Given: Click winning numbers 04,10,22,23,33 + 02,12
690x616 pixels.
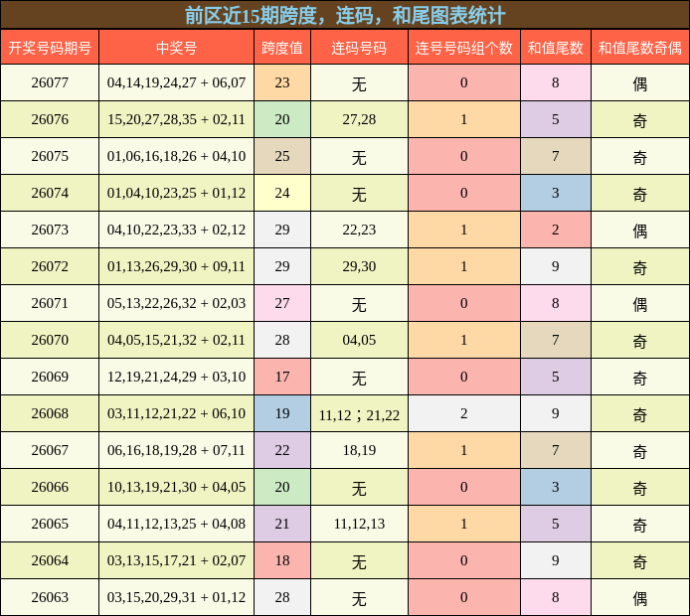Looking at the screenshot, I should [x=176, y=230].
